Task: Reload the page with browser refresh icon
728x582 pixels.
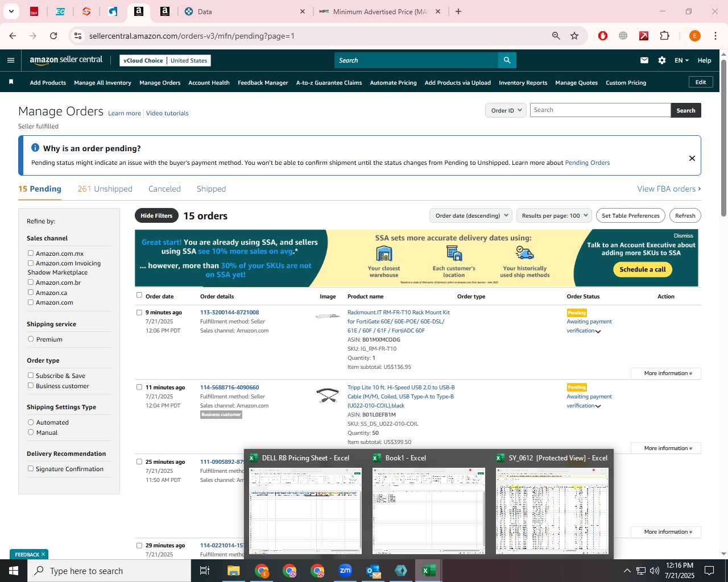Action: [53, 36]
